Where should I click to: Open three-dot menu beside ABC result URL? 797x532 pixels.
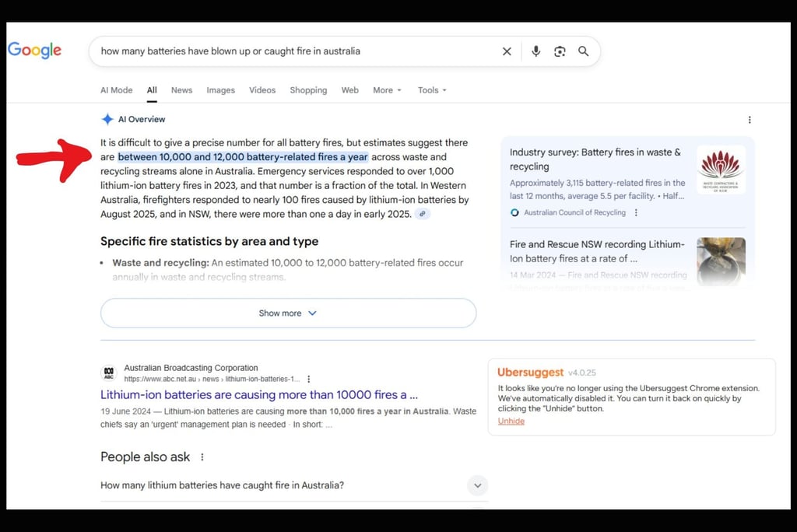pos(308,379)
